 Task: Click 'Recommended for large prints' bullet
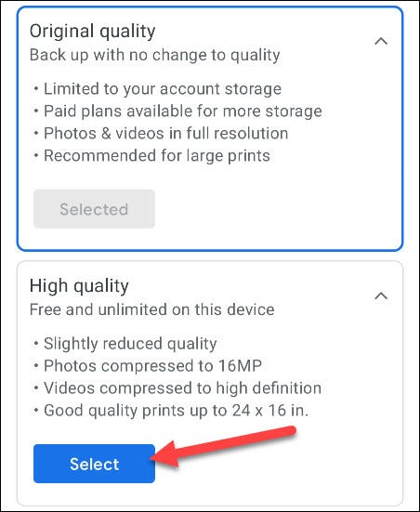[157, 156]
